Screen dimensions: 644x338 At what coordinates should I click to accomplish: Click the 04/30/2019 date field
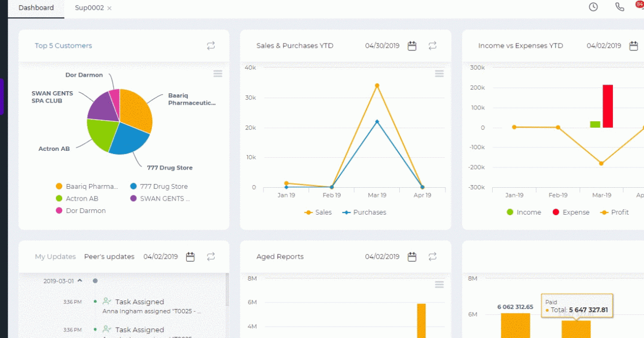383,46
